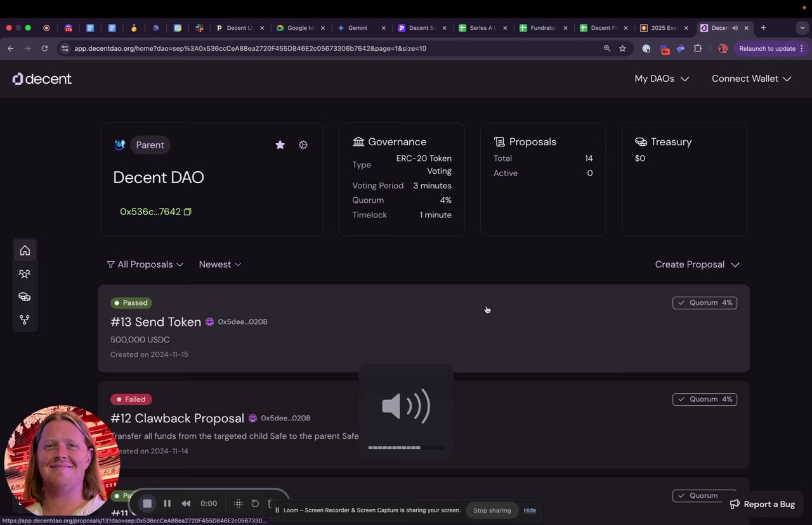
Task: Rewind the Loom recording
Action: (x=186, y=503)
